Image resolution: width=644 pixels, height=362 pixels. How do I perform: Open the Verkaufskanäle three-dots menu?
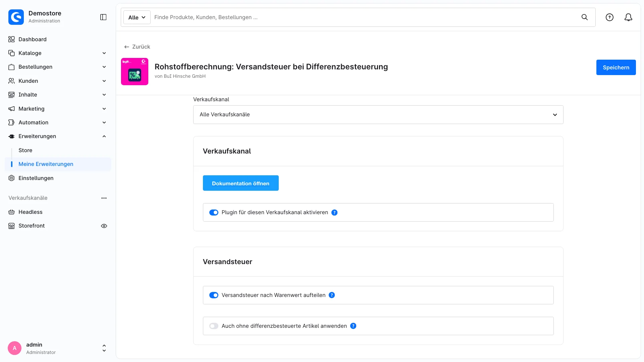[104, 198]
